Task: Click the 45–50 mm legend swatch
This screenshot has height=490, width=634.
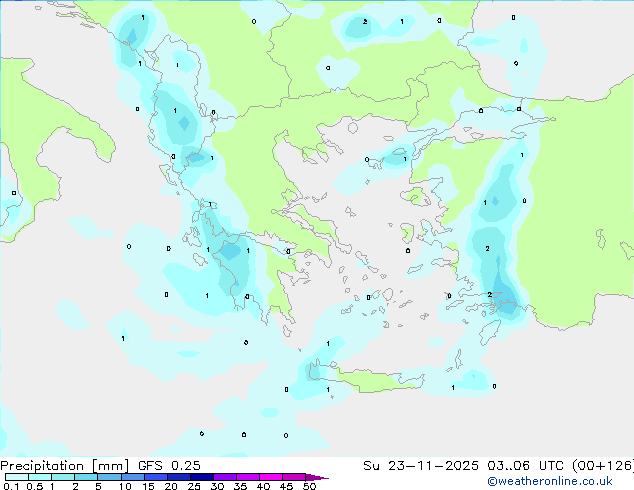Action: [x=294, y=477]
